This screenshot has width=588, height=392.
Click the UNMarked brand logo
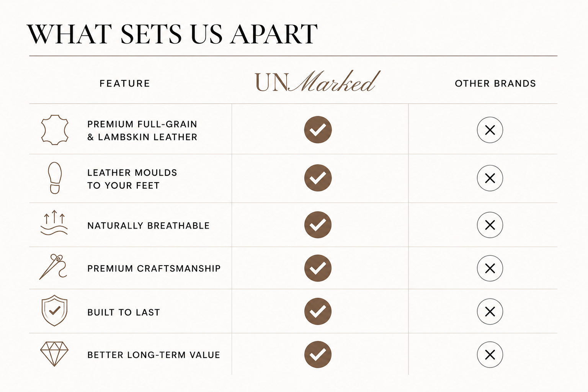point(318,82)
